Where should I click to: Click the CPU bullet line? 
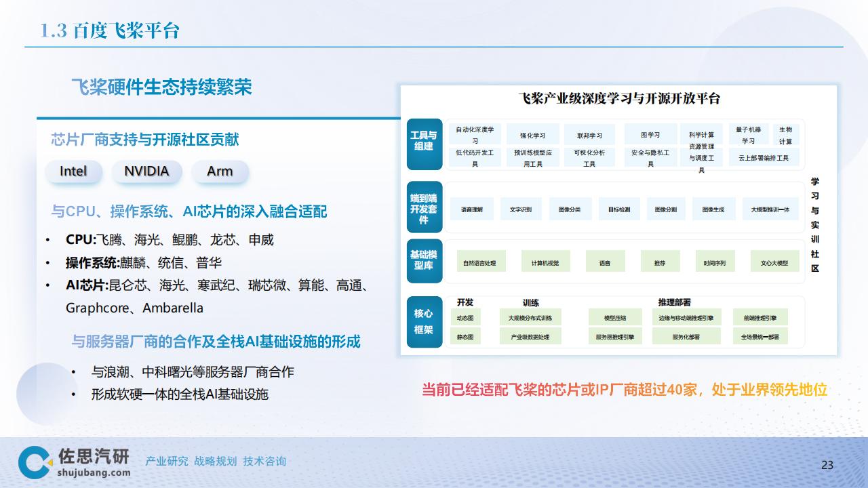pyautogui.click(x=170, y=240)
